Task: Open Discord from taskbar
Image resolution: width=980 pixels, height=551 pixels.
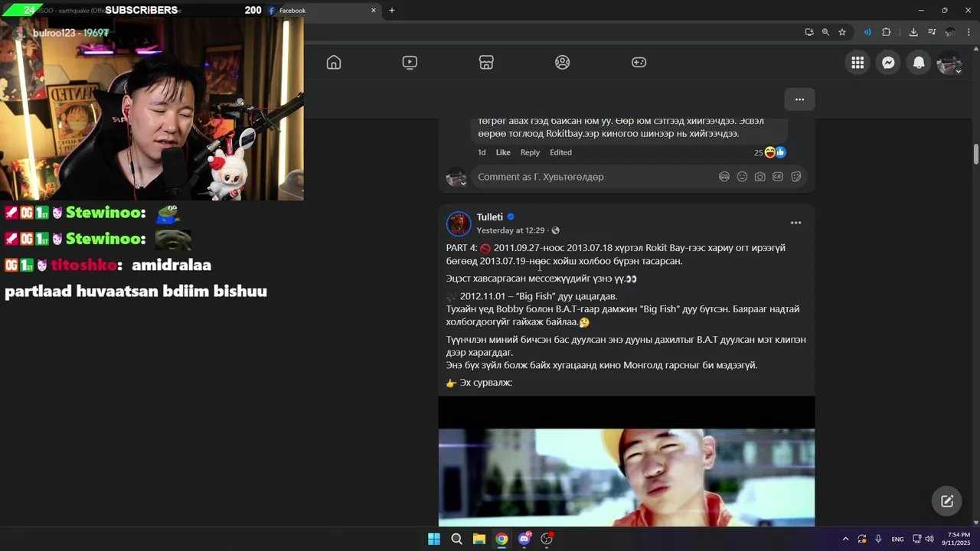Action: pos(524,539)
